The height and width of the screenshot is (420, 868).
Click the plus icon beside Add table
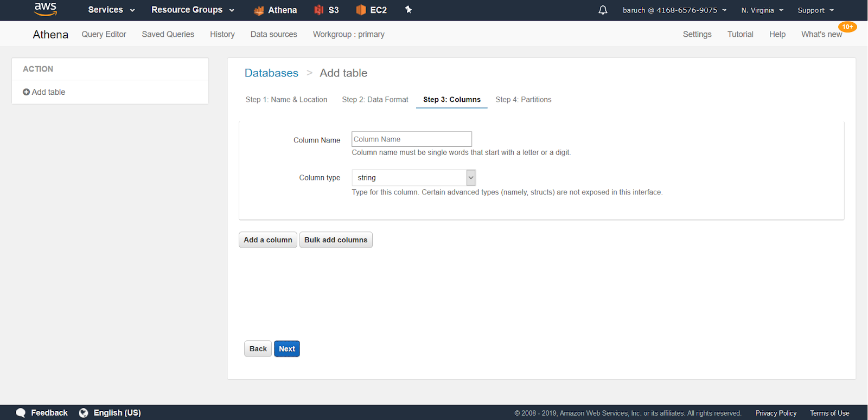[x=26, y=92]
